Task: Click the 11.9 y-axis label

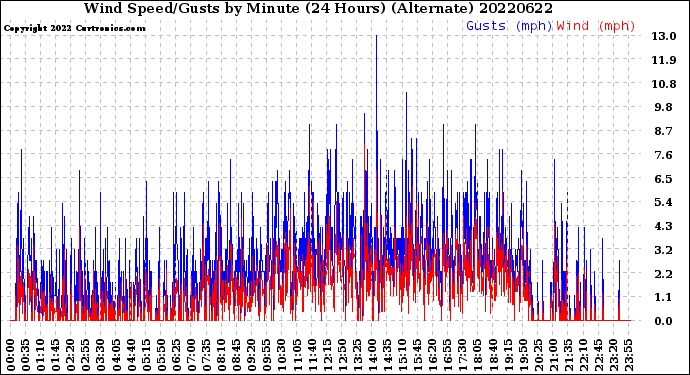Action: [664, 60]
